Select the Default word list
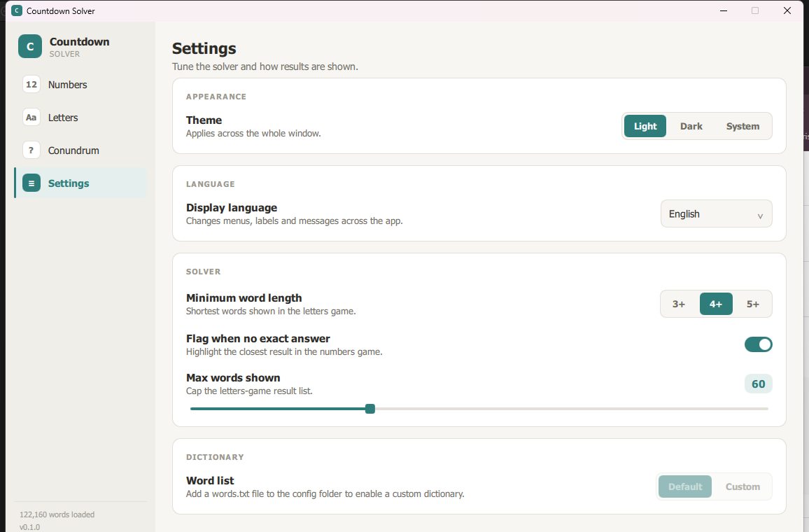809x532 pixels. pyautogui.click(x=684, y=486)
